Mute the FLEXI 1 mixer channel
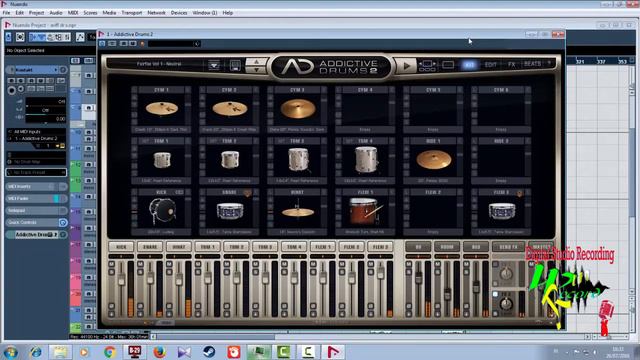Image resolution: width=640 pixels, height=360 pixels. (313, 264)
